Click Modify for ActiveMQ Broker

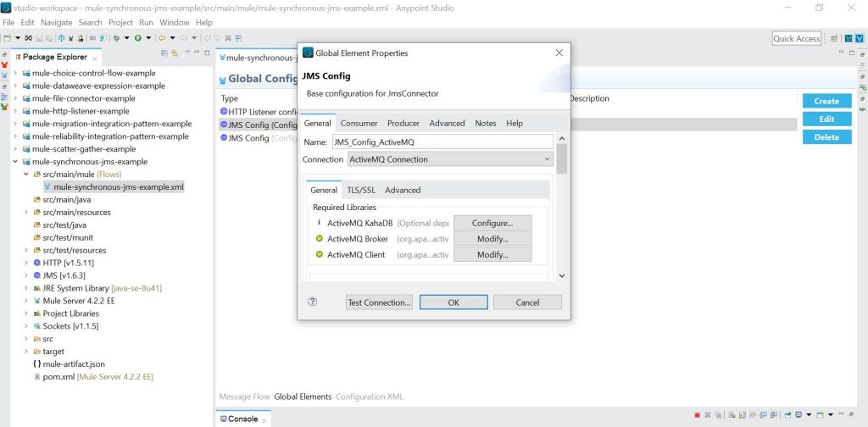492,239
